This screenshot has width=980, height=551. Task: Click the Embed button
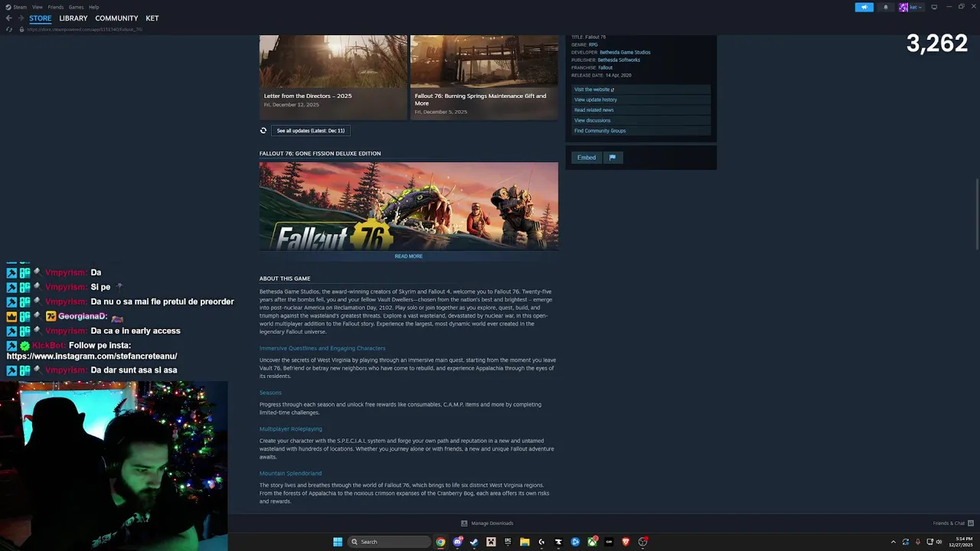(x=586, y=158)
